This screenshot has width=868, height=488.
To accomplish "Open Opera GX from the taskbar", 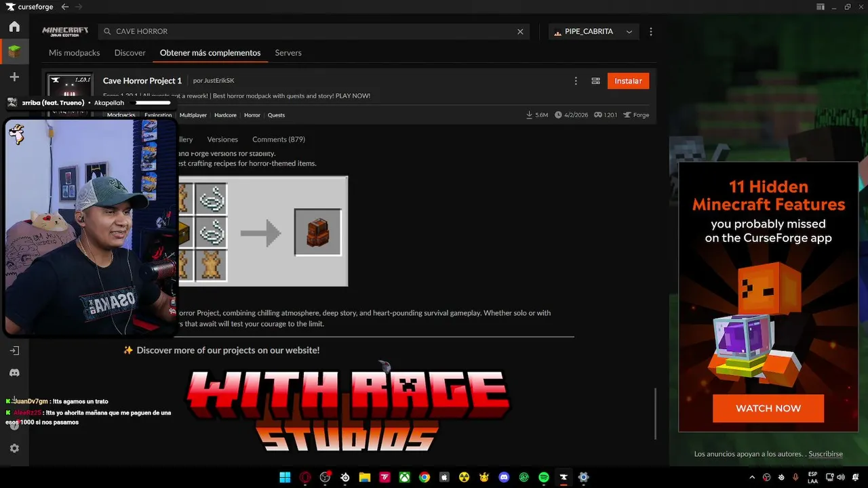I will [305, 477].
